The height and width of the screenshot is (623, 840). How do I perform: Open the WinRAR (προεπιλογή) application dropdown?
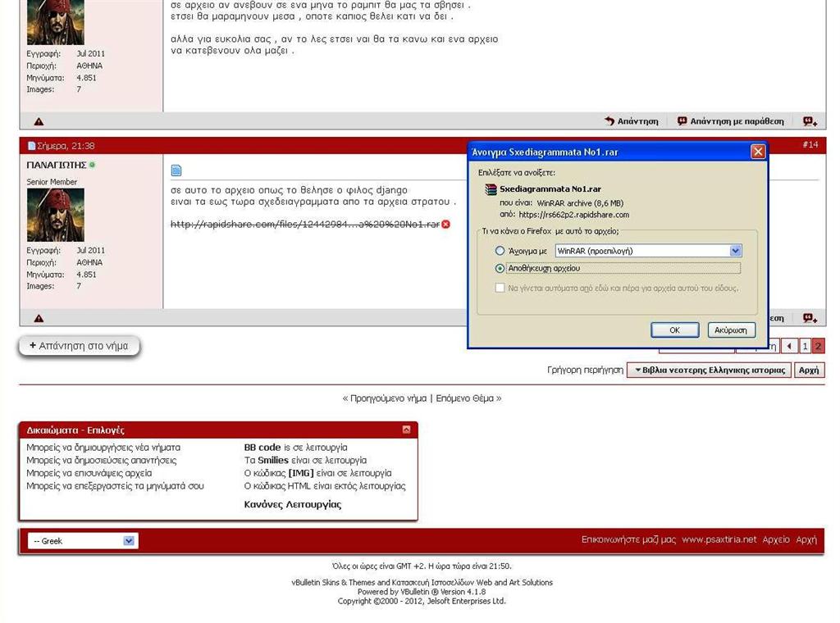[x=735, y=251]
